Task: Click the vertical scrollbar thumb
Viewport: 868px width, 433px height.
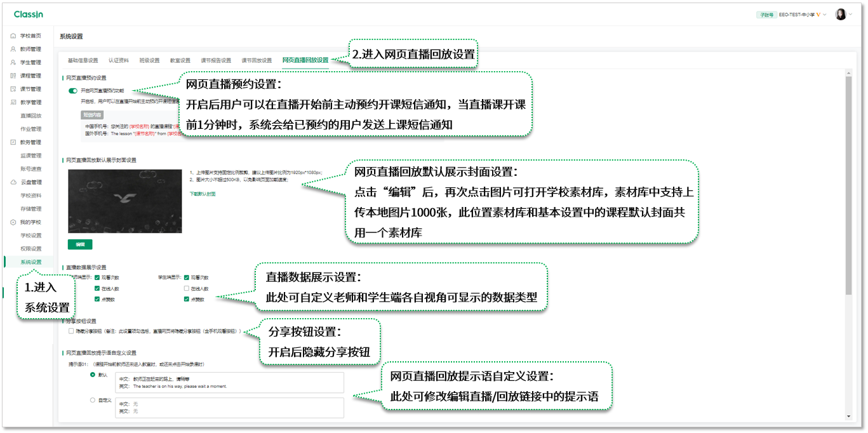Action: pyautogui.click(x=849, y=187)
